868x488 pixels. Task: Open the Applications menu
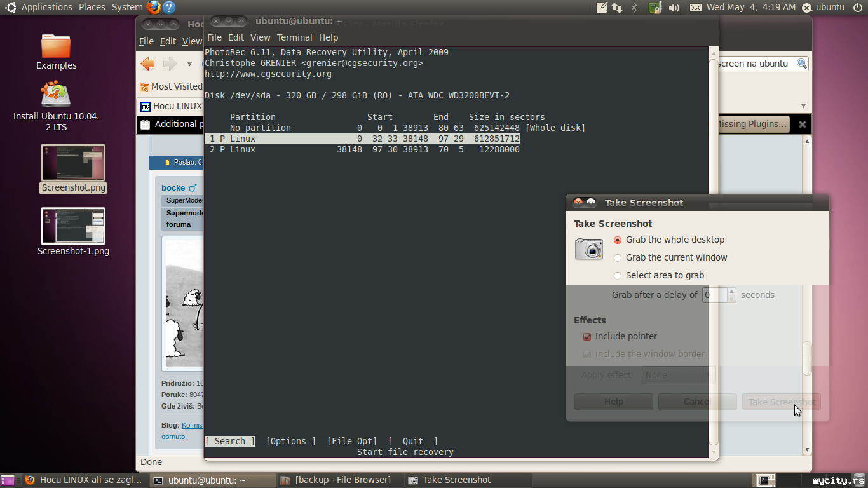[x=47, y=7]
